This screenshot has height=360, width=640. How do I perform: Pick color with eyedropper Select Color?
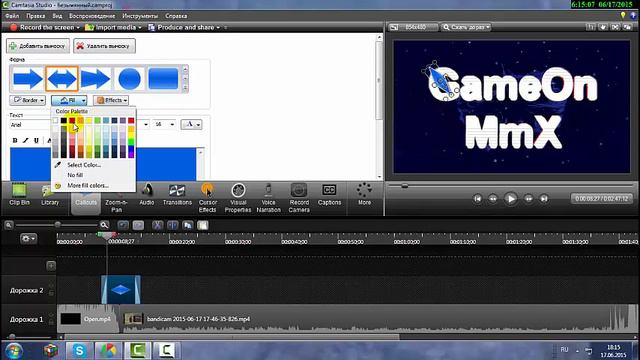[84, 165]
